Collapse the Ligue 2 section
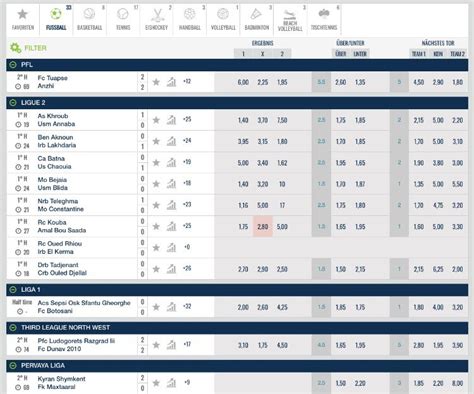 13,103
